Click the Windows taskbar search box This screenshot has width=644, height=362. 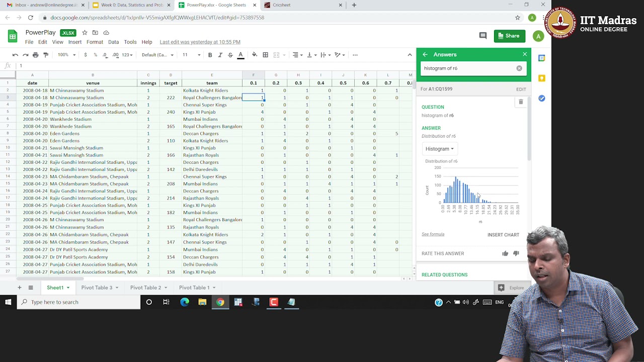tap(78, 302)
